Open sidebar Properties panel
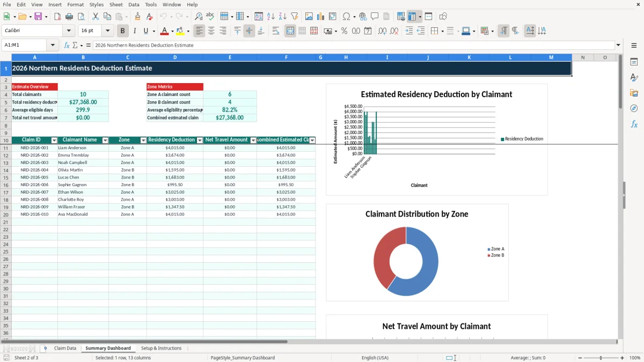The height and width of the screenshot is (362, 644). (x=634, y=62)
